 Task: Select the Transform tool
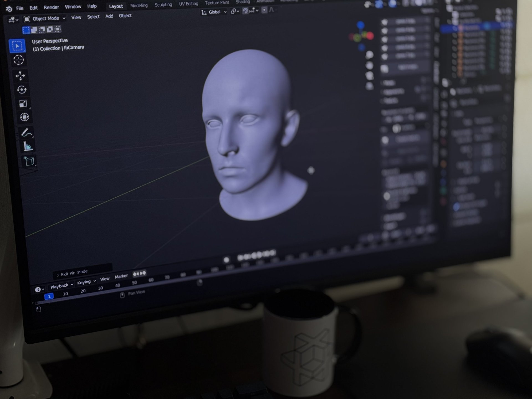[24, 117]
